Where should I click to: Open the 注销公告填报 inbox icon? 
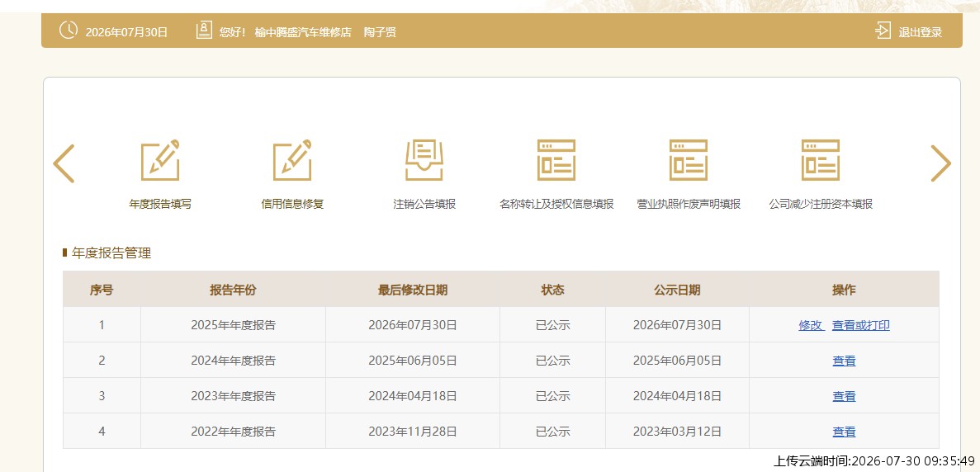click(x=424, y=160)
